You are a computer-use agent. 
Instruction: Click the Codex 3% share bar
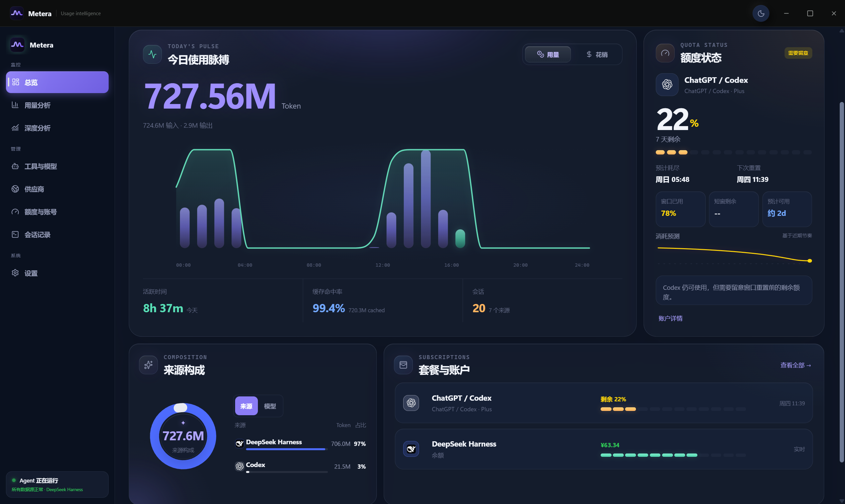[x=287, y=472]
